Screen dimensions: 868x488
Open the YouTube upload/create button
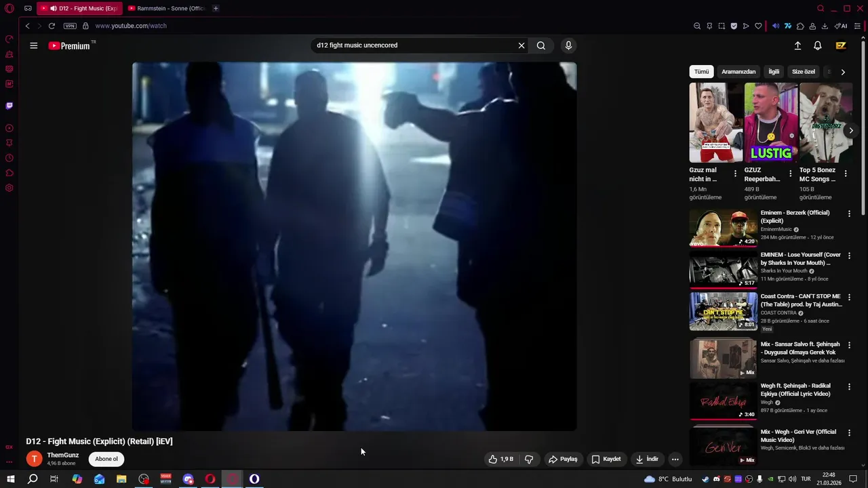(797, 45)
